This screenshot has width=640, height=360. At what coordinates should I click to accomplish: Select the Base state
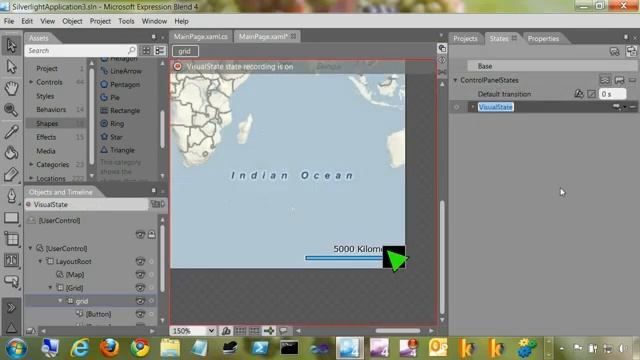click(x=552, y=66)
